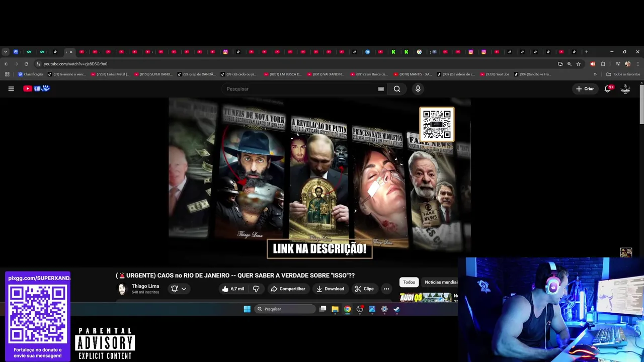Open the Xandão vs Fra... bookmark

(x=533, y=74)
